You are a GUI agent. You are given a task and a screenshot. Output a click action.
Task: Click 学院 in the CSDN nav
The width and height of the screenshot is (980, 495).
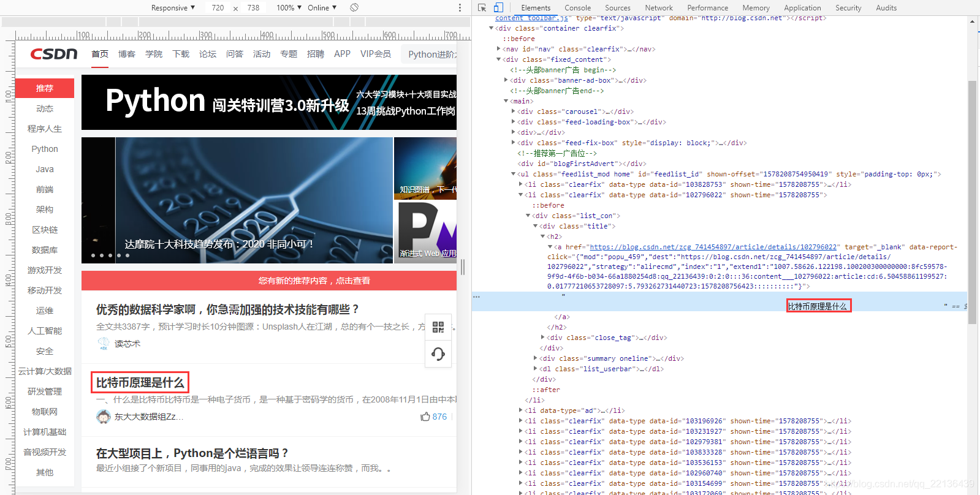154,54
